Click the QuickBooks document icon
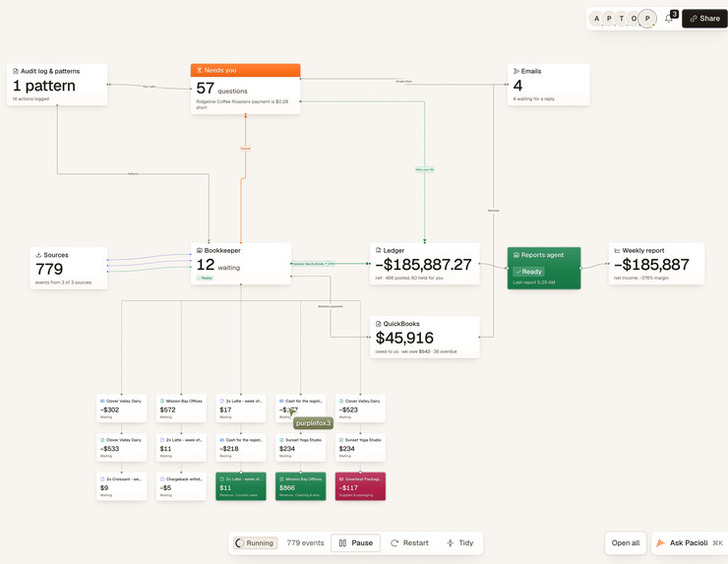Screen dimensions: 728x564 (x=379, y=324)
